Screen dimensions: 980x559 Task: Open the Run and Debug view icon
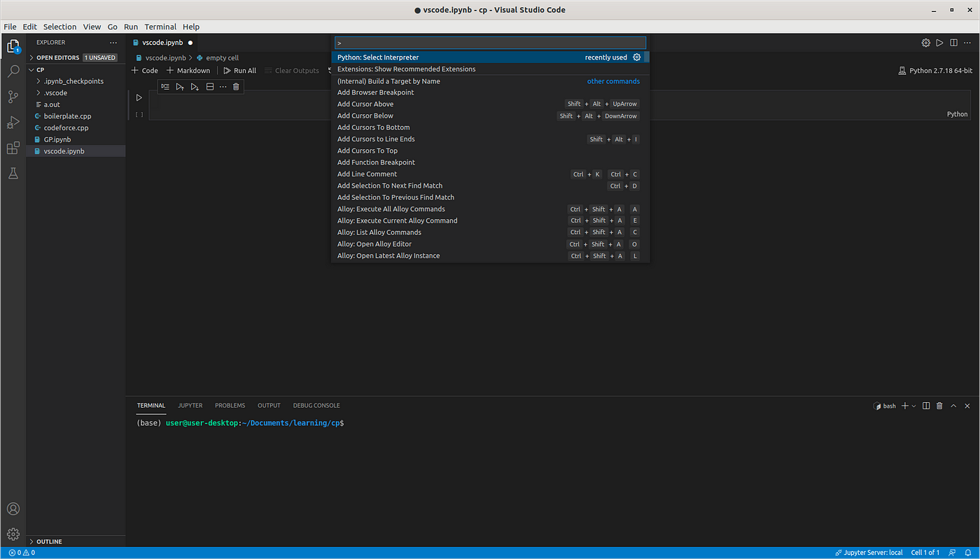pos(13,123)
